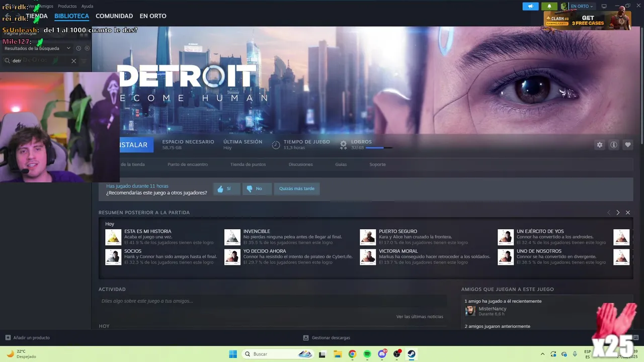This screenshot has width=644, height=362.
Task: Open SOCIOS achievement icon
Action: 113,257
